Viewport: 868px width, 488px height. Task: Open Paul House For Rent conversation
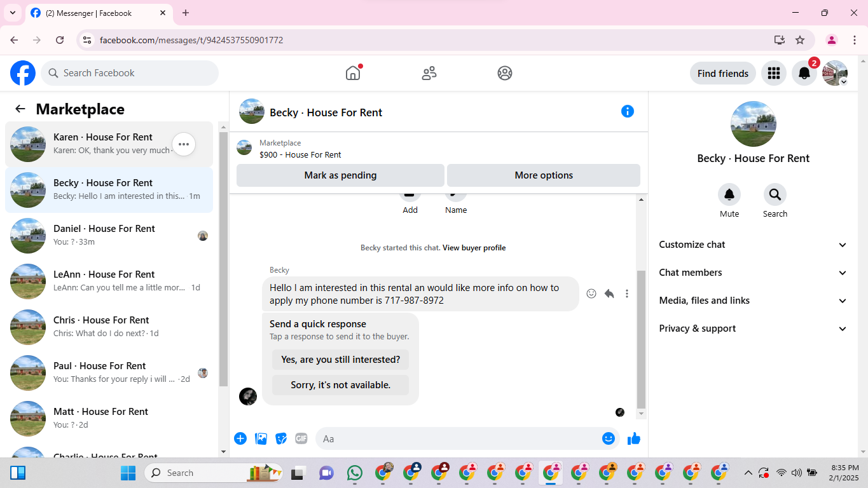(109, 373)
